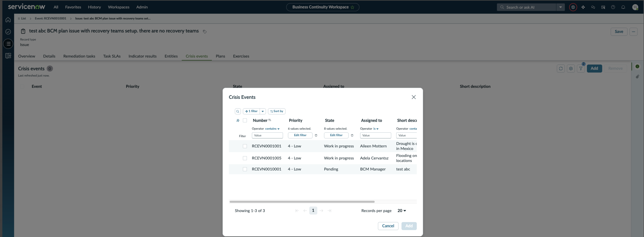
Task: Click the dialog horizontal scrollbar
Action: (302, 201)
